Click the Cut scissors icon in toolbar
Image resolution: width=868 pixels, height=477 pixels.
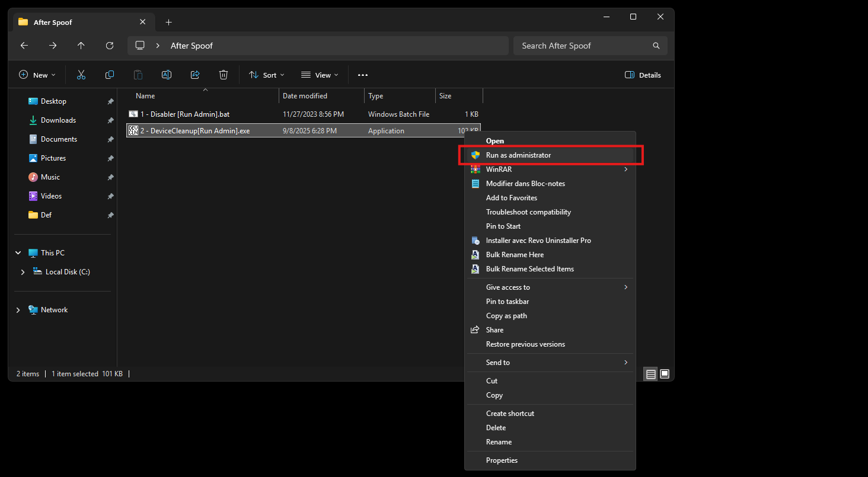pos(81,75)
